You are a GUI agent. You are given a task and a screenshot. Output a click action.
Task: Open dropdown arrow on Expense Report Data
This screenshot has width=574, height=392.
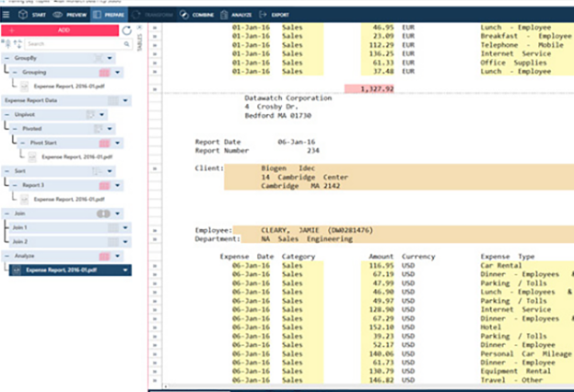(124, 100)
